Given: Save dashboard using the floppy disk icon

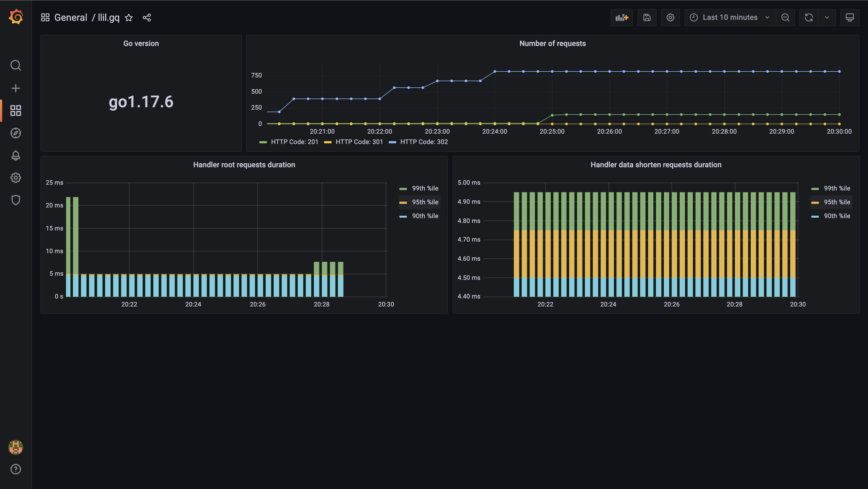Looking at the screenshot, I should (x=647, y=17).
